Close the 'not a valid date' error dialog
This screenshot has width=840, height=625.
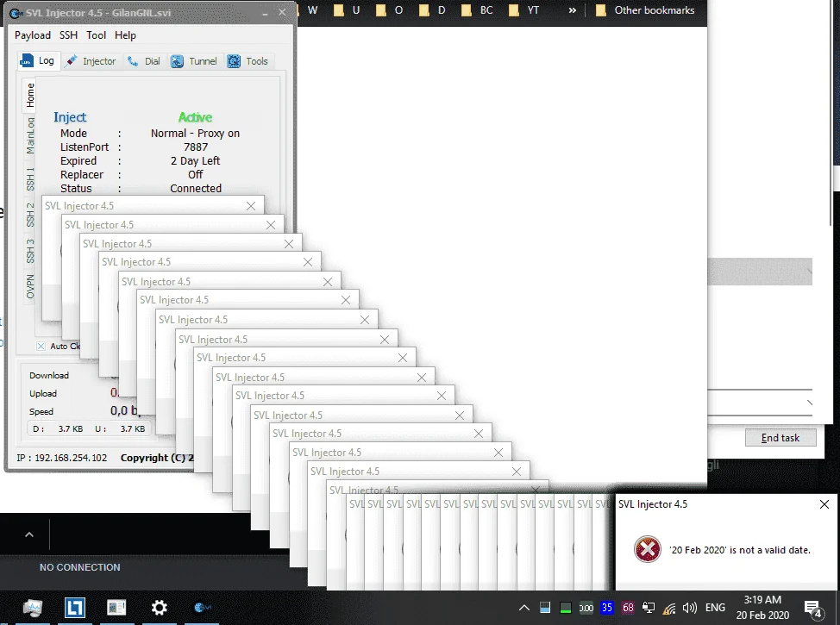coord(824,504)
